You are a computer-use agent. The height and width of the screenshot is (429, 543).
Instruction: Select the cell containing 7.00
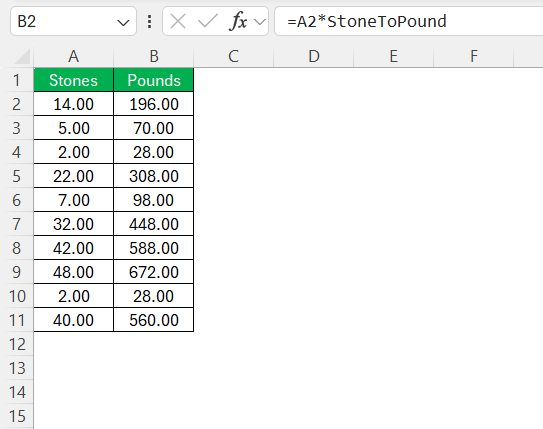(x=73, y=200)
